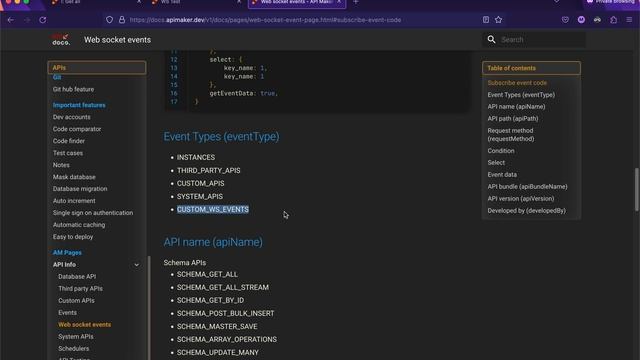
Task: Jump to API name (apiName) in contents
Action: [x=516, y=107]
